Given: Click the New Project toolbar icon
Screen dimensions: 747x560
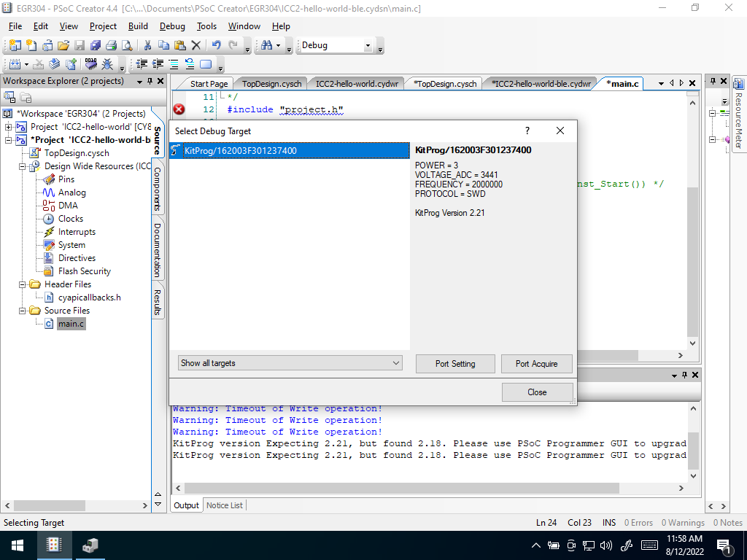Looking at the screenshot, I should [x=15, y=45].
